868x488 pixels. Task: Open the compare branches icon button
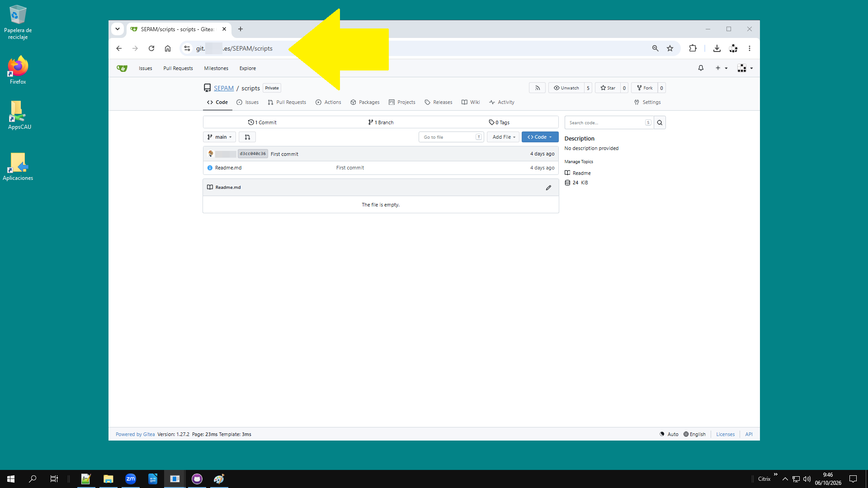click(x=247, y=137)
